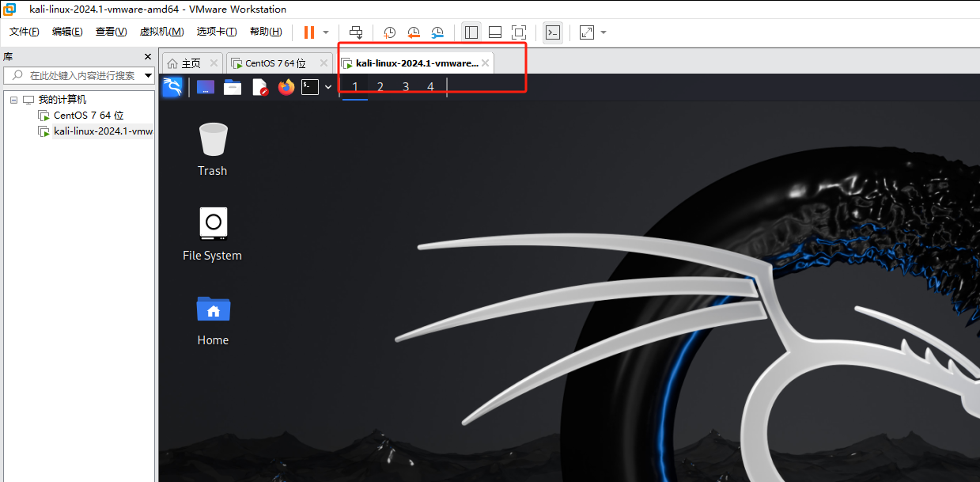The image size is (980, 482).
Task: Launch the terminal emulator in Kali panel
Action: [x=310, y=87]
